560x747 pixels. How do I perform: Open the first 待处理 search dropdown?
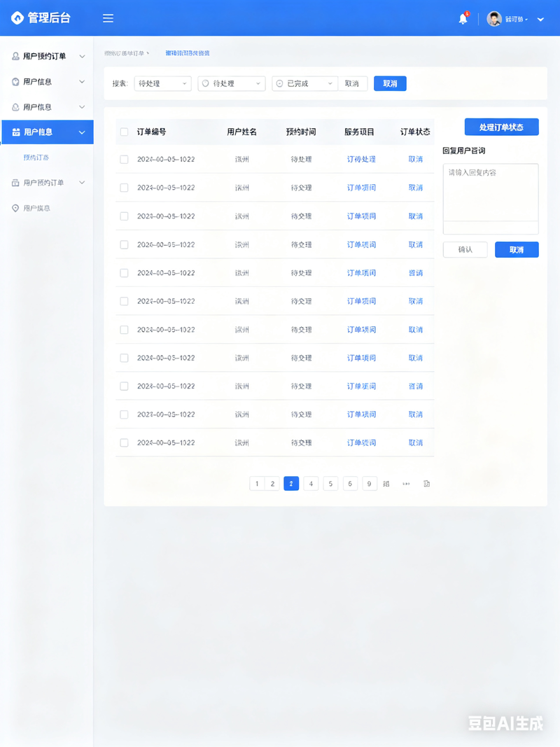coord(162,83)
